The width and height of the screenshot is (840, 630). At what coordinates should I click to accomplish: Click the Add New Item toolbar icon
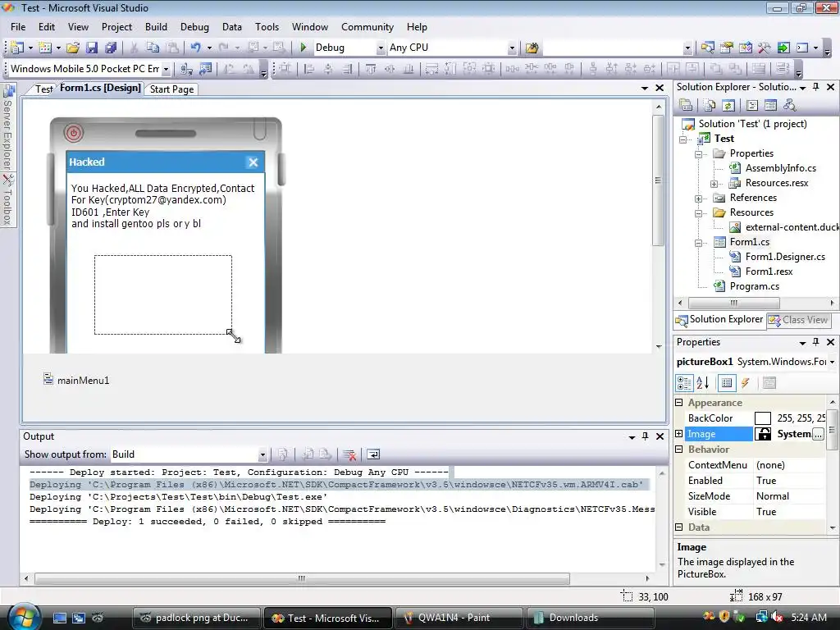point(45,48)
